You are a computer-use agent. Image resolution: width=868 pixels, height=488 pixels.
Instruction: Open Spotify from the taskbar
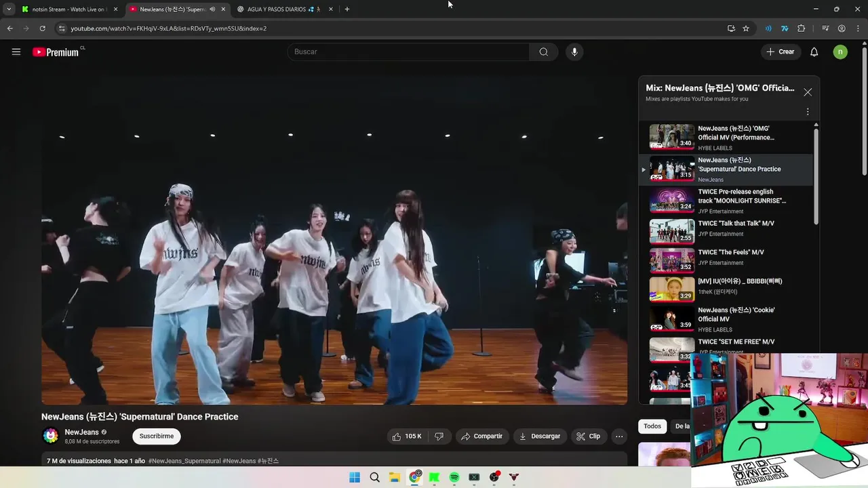(454, 477)
